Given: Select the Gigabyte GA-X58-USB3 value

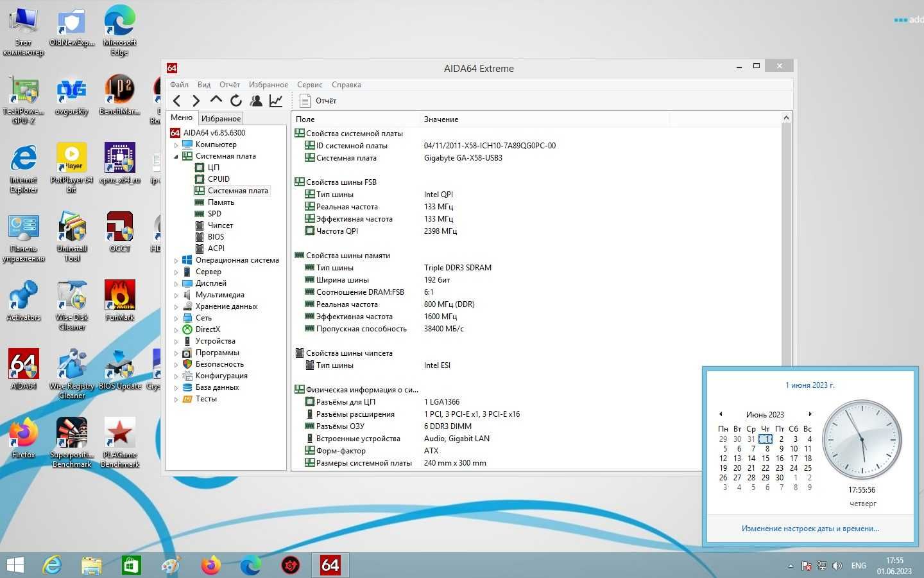Looking at the screenshot, I should pos(463,158).
